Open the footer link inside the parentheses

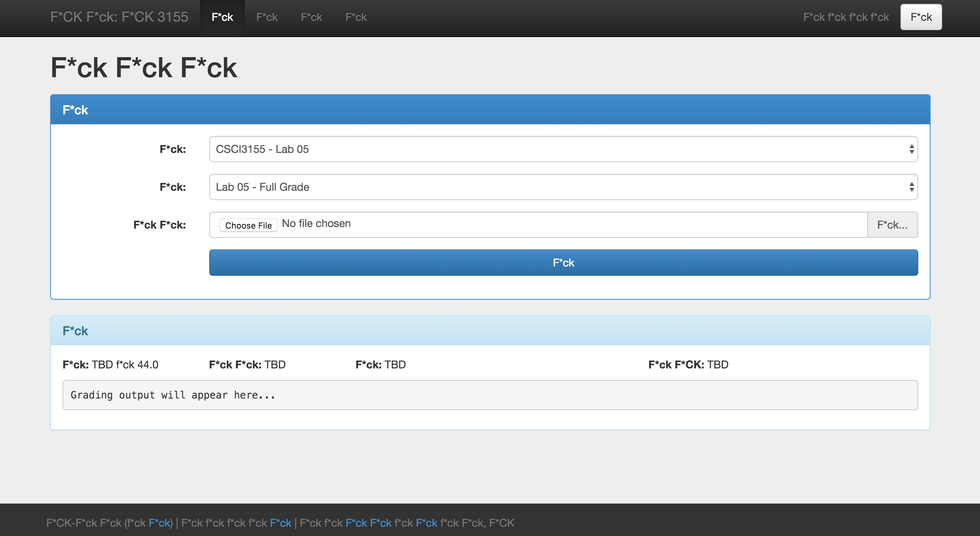tap(159, 523)
